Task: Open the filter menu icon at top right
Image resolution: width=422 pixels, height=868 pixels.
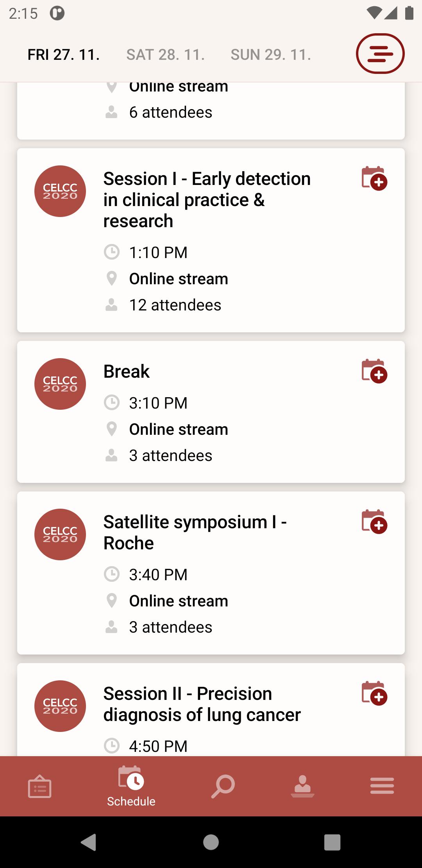Action: click(380, 54)
